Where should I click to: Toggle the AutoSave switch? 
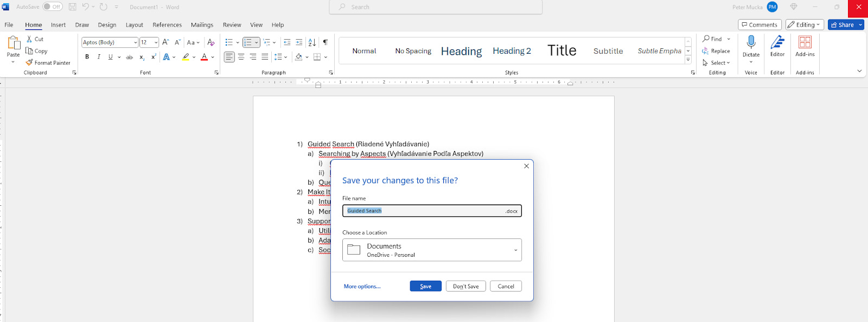point(53,7)
